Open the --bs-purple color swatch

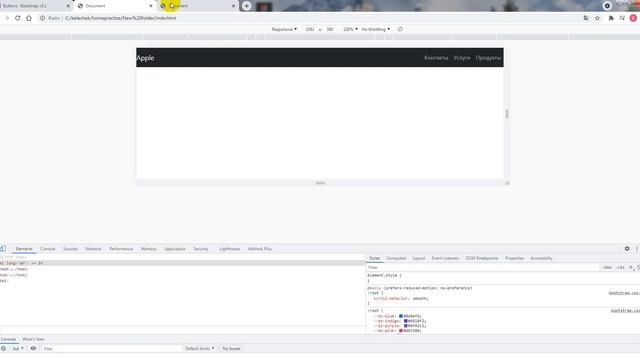pos(406,326)
